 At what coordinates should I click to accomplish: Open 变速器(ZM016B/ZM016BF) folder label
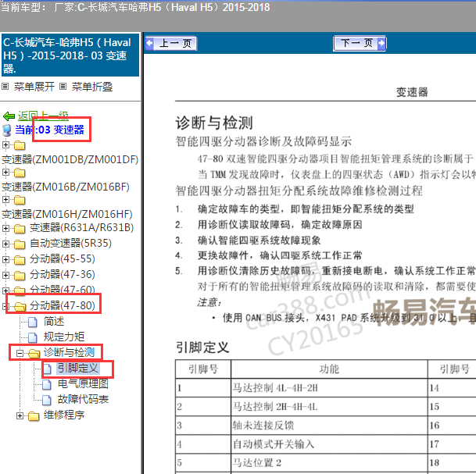pyautogui.click(x=66, y=187)
